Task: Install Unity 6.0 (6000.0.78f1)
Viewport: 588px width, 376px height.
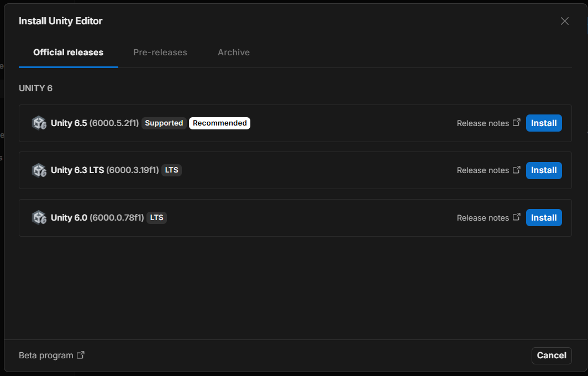Action: point(544,218)
